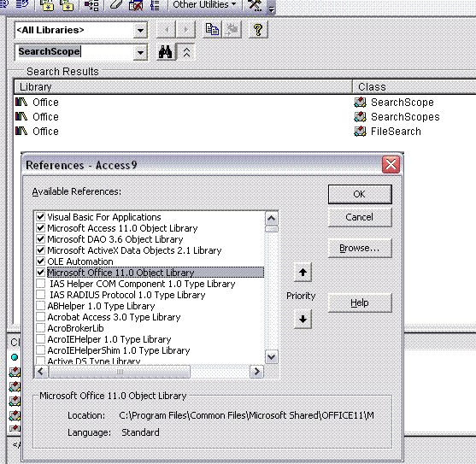Uncheck Microsoft Office 11.0 Object Library

click(40, 273)
